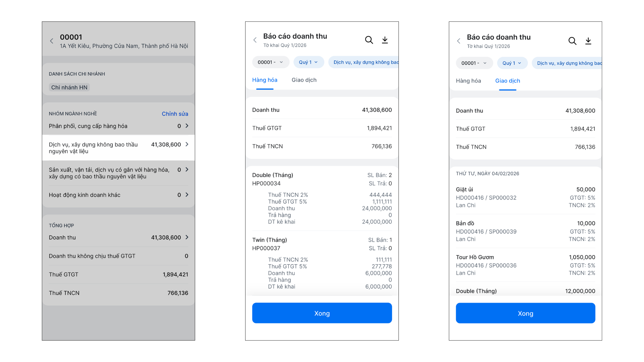Click search icon in right revenue report

pyautogui.click(x=572, y=41)
